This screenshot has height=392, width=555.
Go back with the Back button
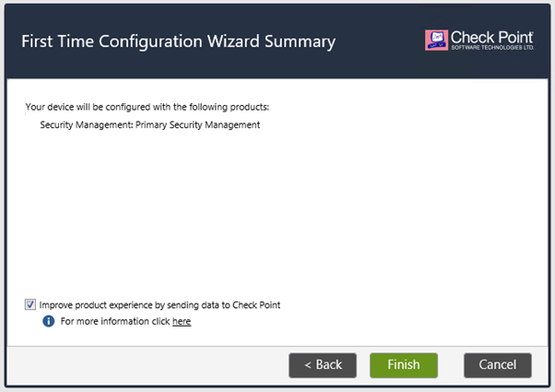[323, 364]
